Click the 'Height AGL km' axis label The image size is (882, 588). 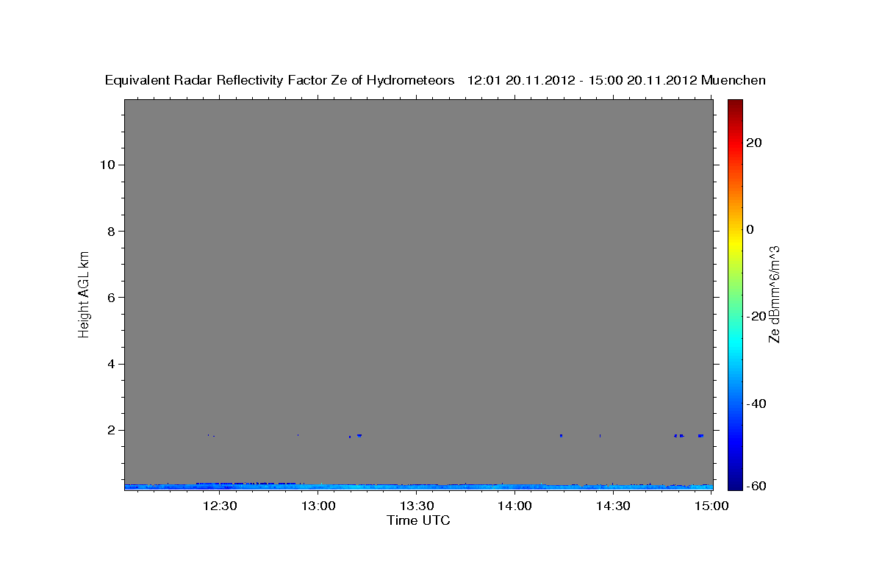(85, 293)
